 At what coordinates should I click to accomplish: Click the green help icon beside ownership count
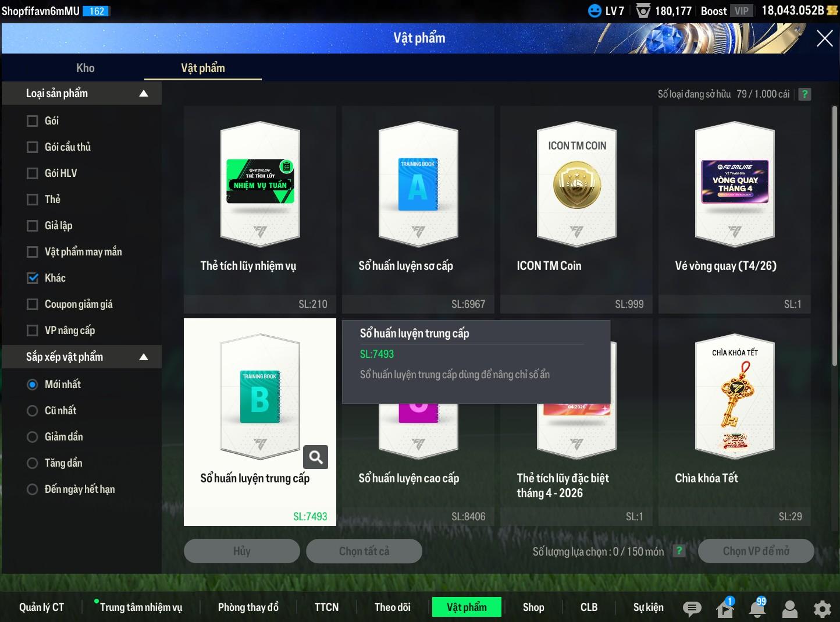coord(805,94)
